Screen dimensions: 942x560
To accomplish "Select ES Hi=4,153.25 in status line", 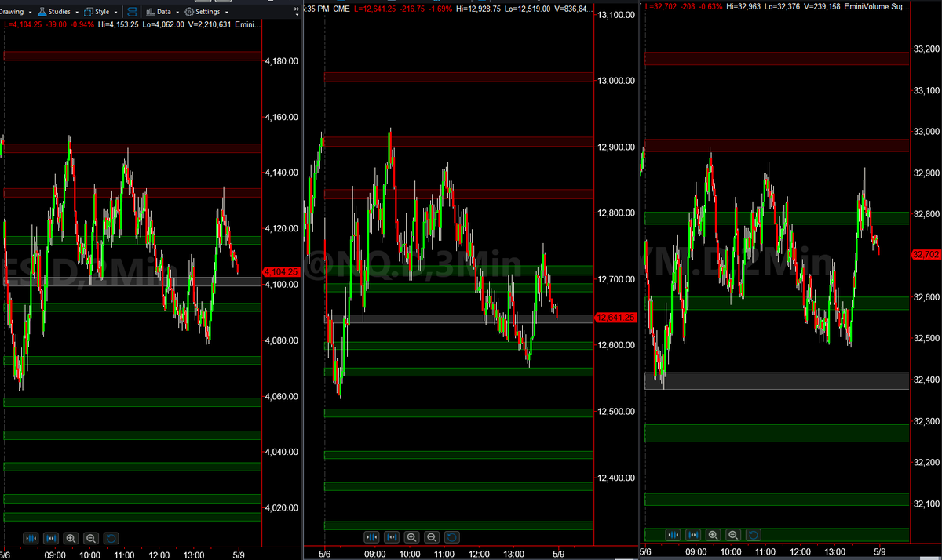I will click(117, 24).
